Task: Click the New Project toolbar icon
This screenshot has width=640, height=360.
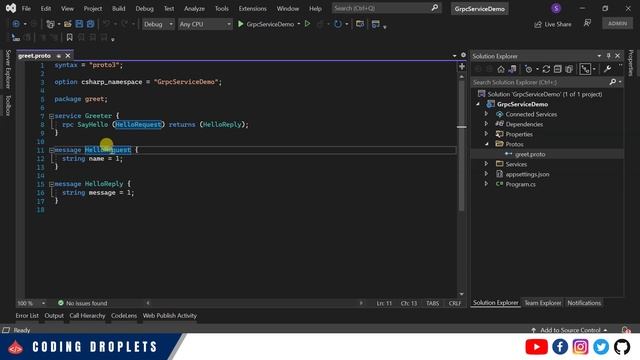Action: pyautogui.click(x=50, y=24)
